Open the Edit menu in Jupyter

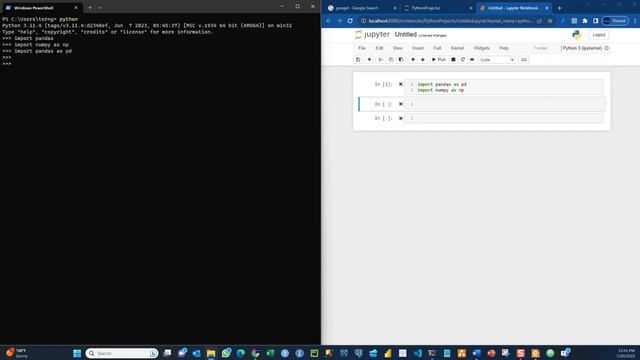tap(379, 48)
